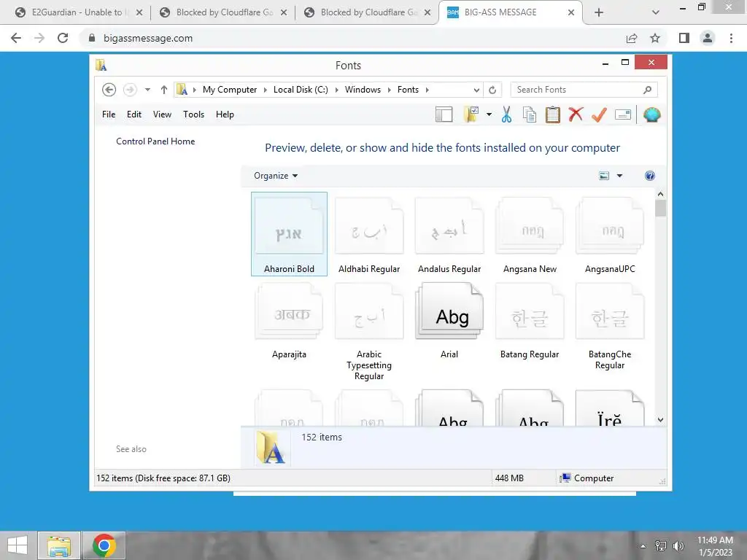The image size is (747, 560).
Task: Click the folder options icon with checkmark
Action: coord(471,114)
